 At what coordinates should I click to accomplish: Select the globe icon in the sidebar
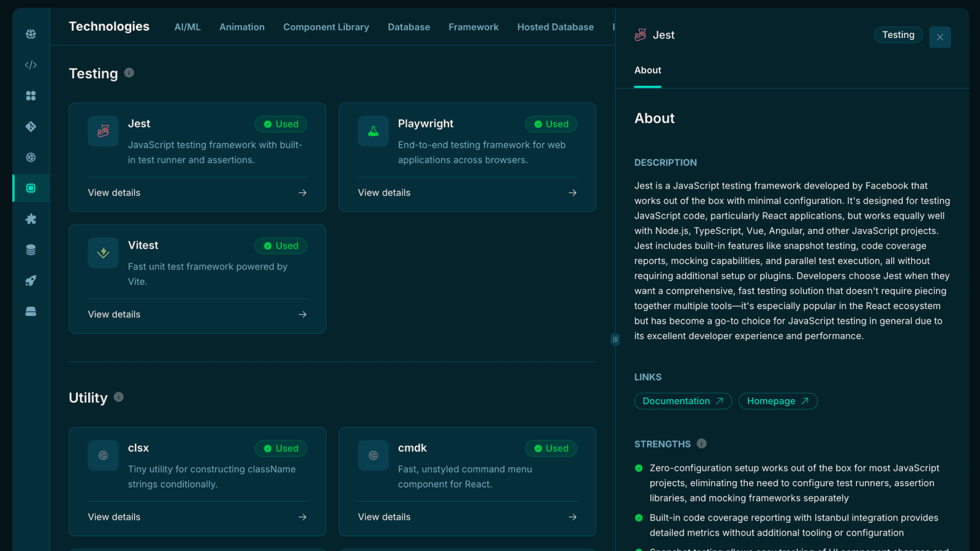tap(31, 34)
